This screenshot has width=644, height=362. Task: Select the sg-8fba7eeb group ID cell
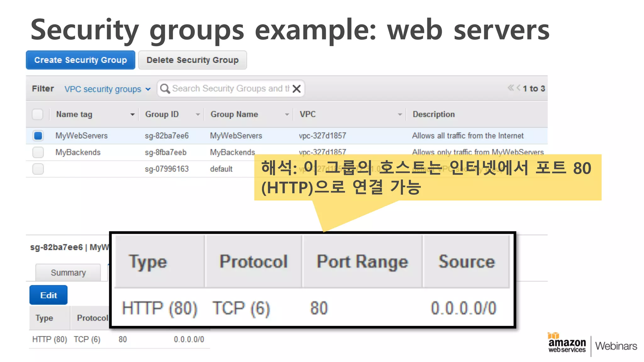click(165, 152)
